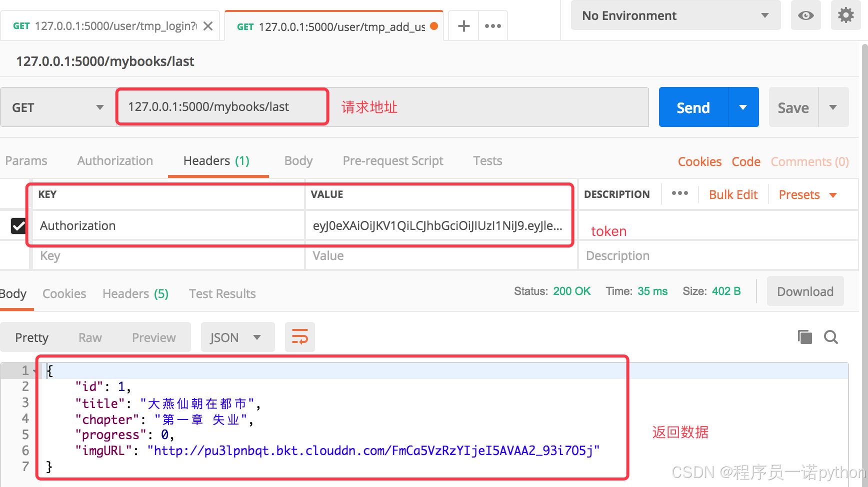
Task: Expand the Presets dropdown
Action: pyautogui.click(x=807, y=195)
